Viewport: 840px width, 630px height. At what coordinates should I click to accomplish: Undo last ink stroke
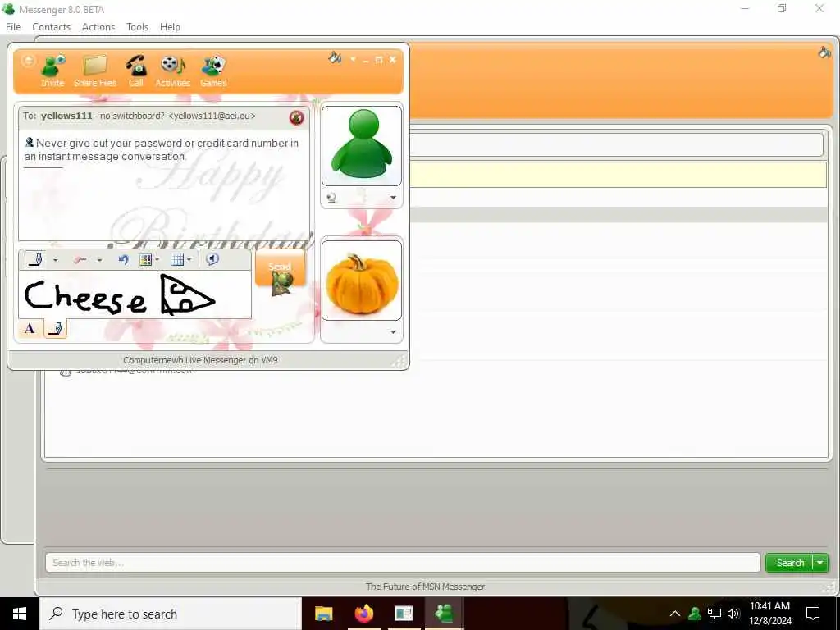(x=123, y=260)
